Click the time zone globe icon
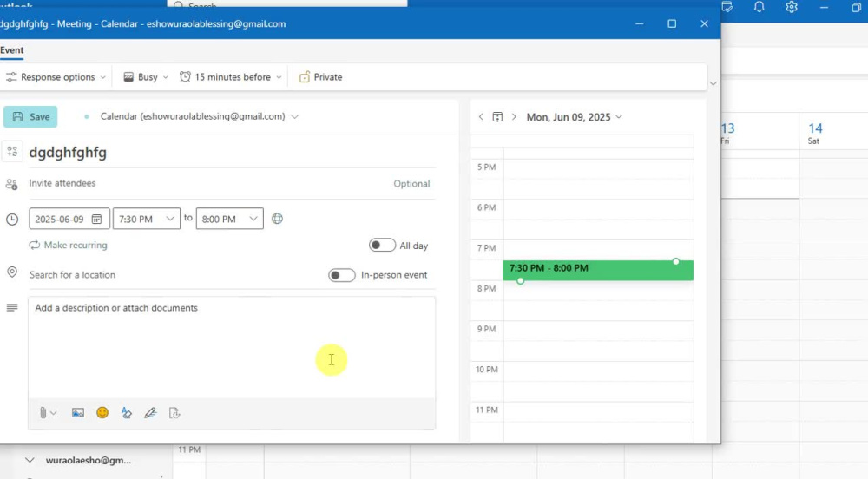This screenshot has width=868, height=479. click(278, 219)
